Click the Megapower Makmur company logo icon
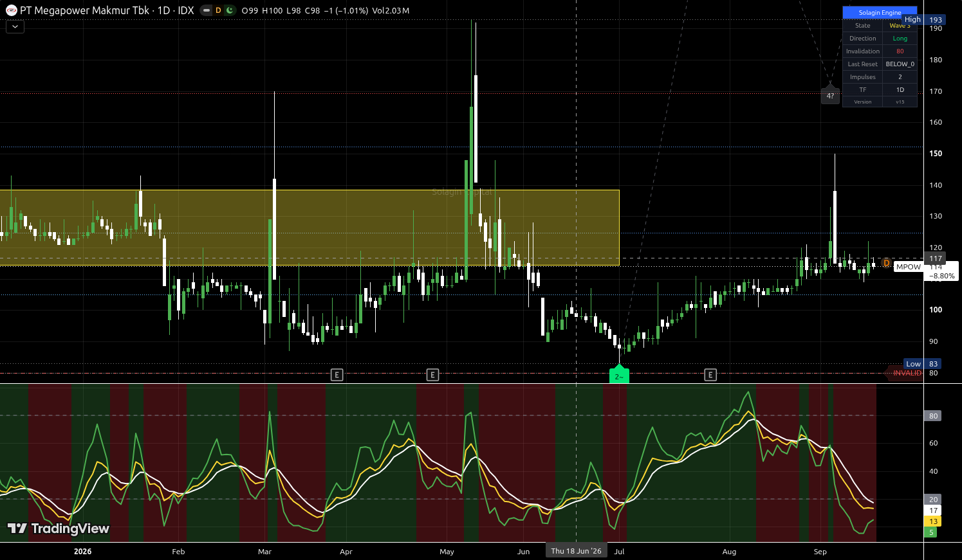This screenshot has width=962, height=560. (12, 10)
